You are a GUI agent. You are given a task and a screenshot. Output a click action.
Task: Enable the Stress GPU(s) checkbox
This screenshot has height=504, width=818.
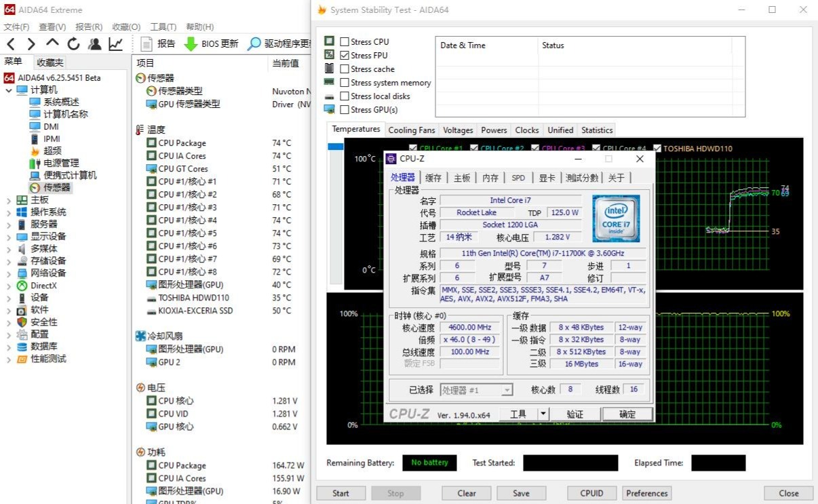click(x=345, y=109)
